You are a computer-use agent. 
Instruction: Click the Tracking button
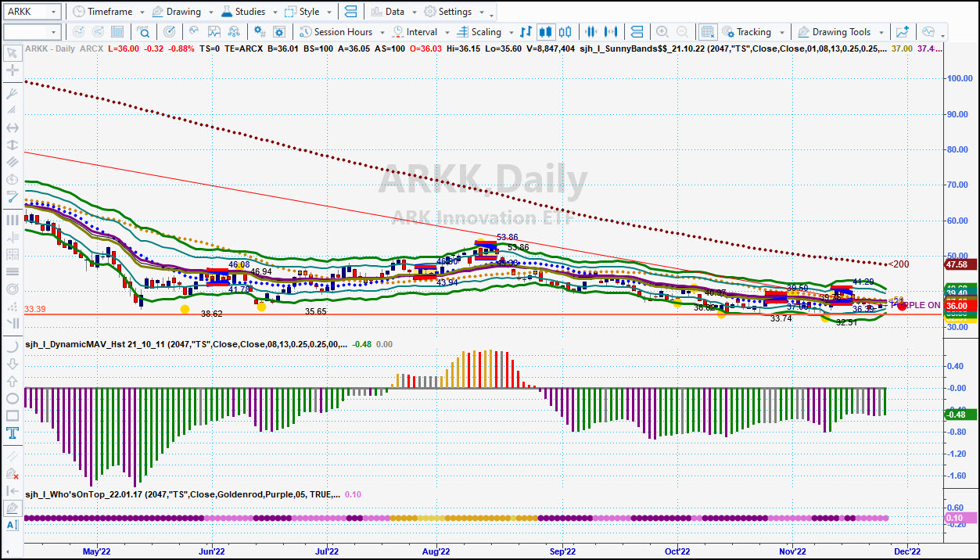pos(746,32)
